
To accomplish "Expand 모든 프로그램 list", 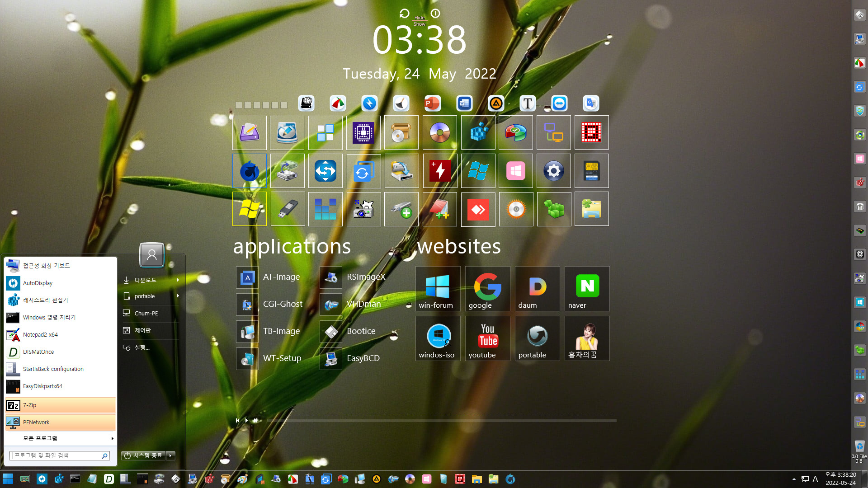I will pos(61,438).
